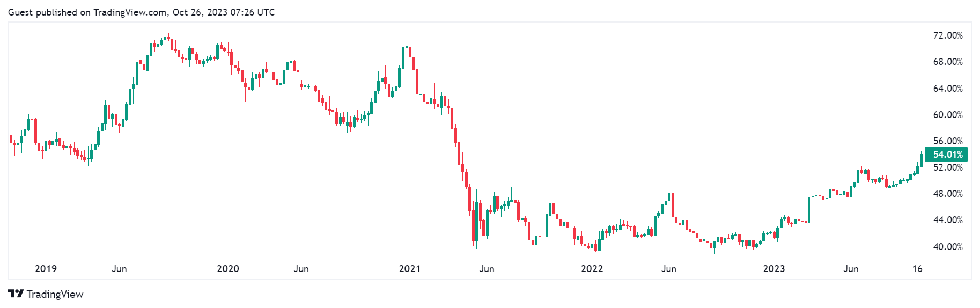Click the Jun label after 2023
Screen dimensions: 980x308
851,269
